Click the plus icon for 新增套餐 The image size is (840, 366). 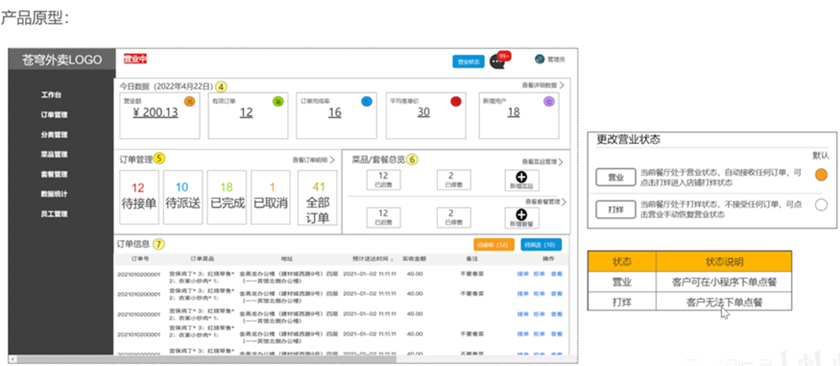521,214
